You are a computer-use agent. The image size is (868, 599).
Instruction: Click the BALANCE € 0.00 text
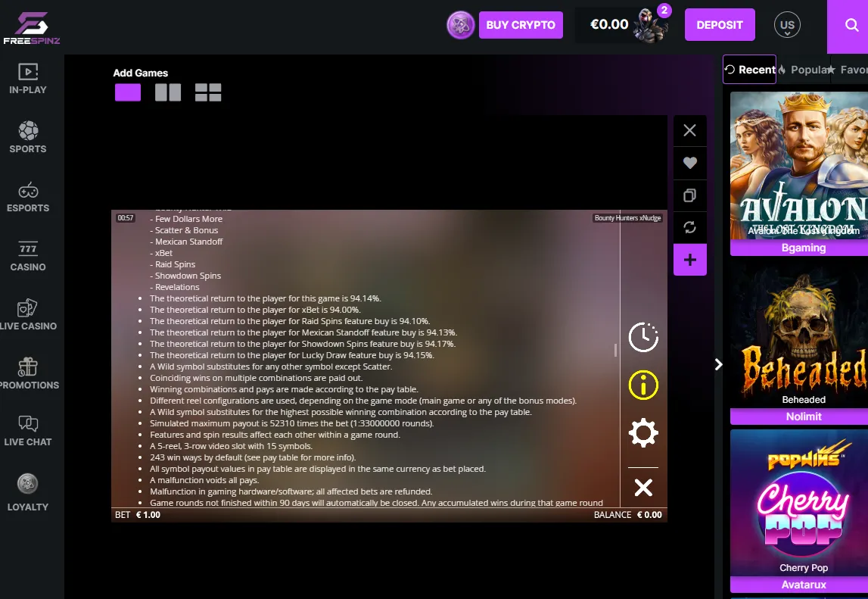628,515
